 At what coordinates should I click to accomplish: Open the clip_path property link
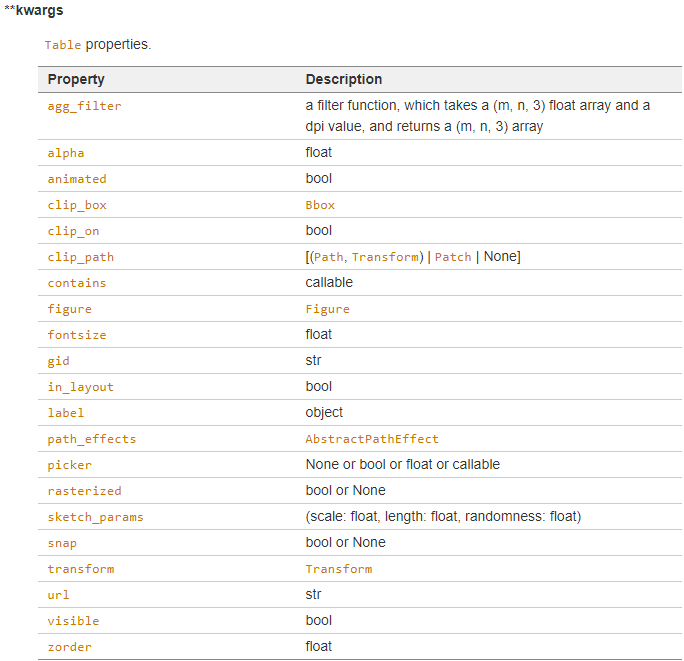(81, 257)
